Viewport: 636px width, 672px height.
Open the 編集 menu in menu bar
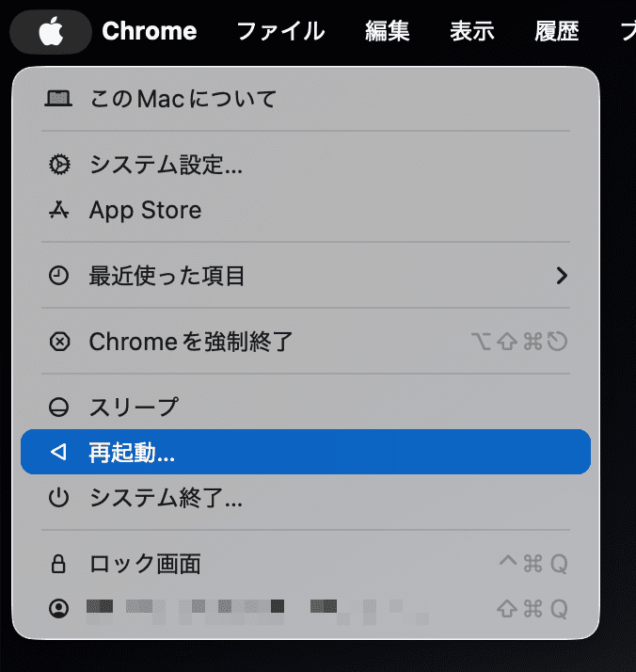point(388,31)
